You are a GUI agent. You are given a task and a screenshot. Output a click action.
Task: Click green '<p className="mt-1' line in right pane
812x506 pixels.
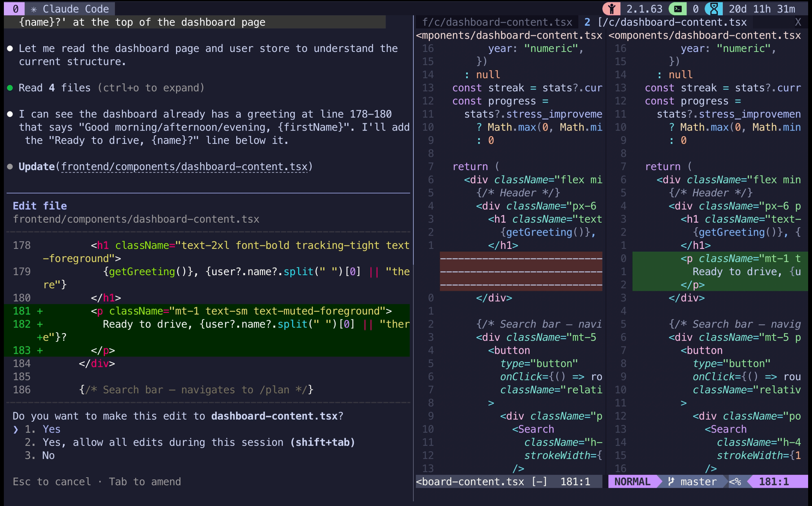[x=720, y=258]
